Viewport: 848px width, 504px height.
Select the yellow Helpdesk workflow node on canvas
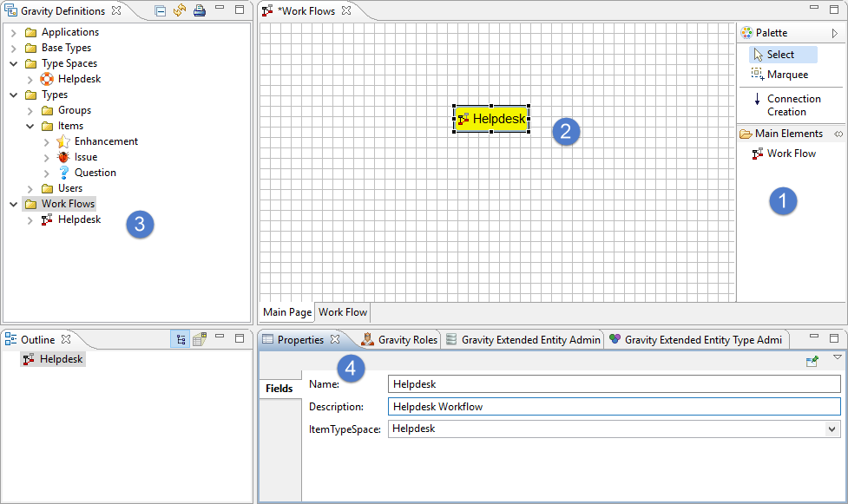tap(491, 119)
